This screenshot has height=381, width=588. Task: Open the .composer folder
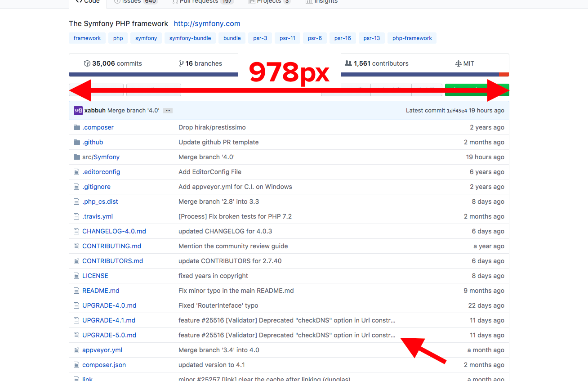click(x=98, y=127)
